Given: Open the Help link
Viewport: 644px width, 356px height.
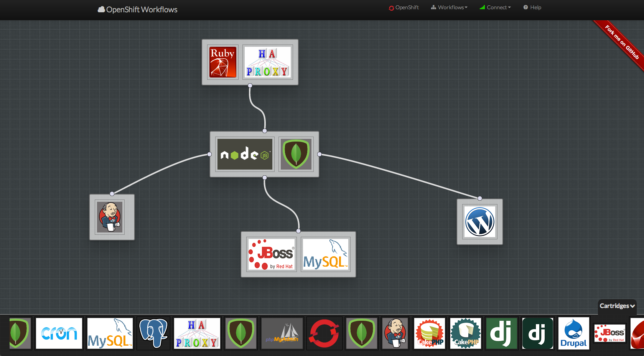Looking at the screenshot, I should pyautogui.click(x=532, y=7).
